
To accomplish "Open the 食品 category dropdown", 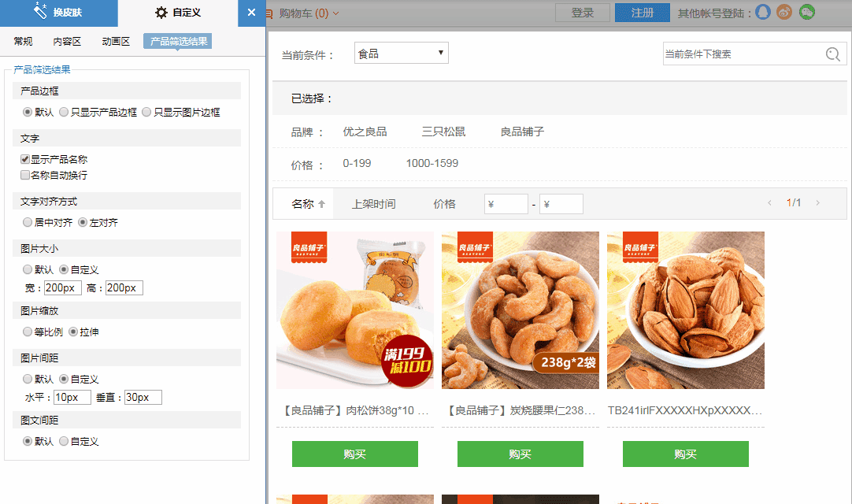I will (x=402, y=54).
